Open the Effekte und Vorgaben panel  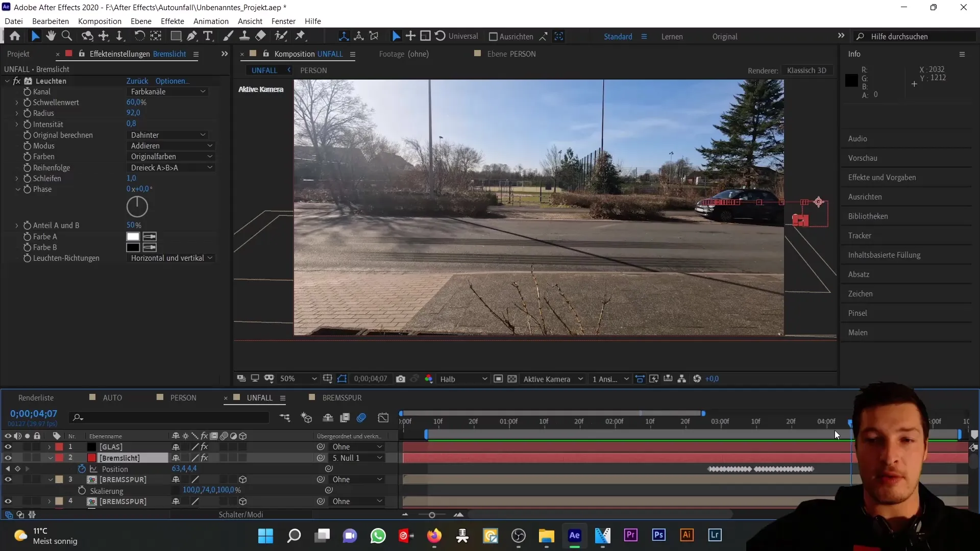pyautogui.click(x=882, y=178)
